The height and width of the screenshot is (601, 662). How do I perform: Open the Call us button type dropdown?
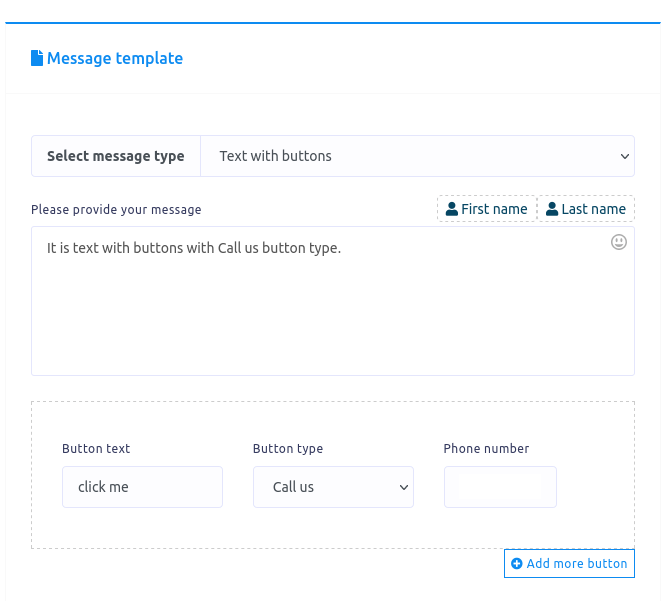(333, 487)
